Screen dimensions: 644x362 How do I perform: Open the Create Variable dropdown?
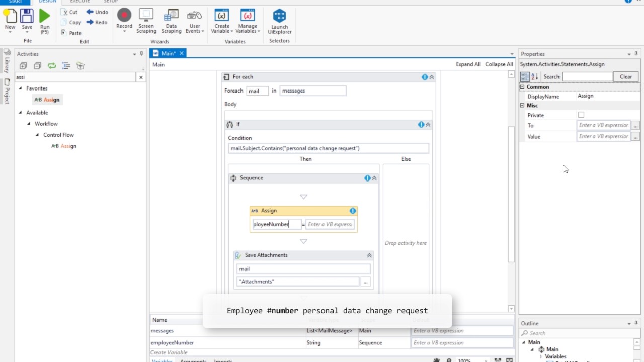click(x=222, y=21)
